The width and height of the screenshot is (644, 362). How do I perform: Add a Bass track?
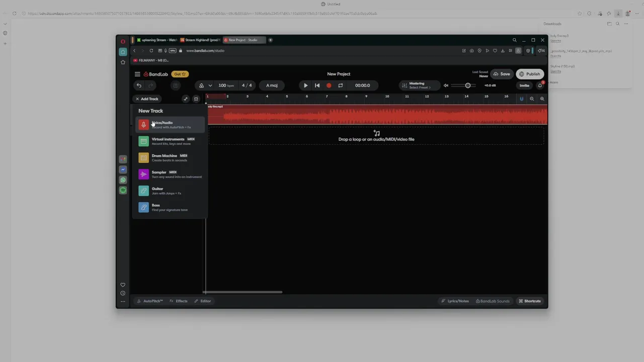[170, 208]
